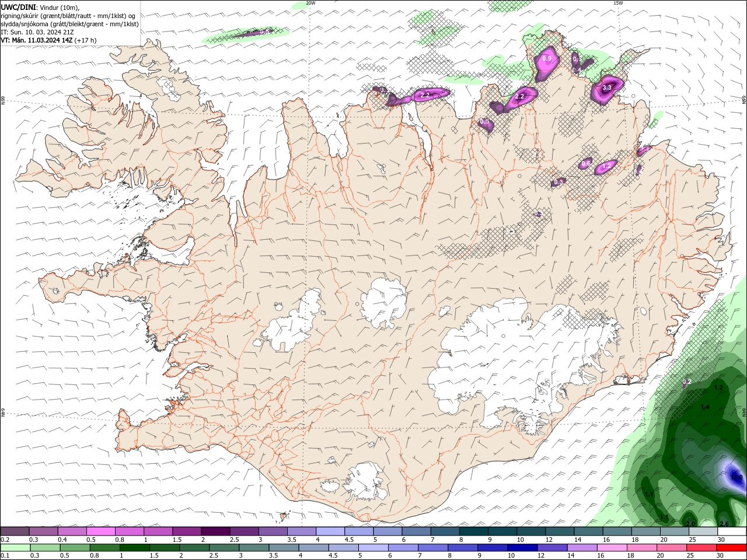Click the 0.6 snowfall value label

pyautogui.click(x=586, y=163)
